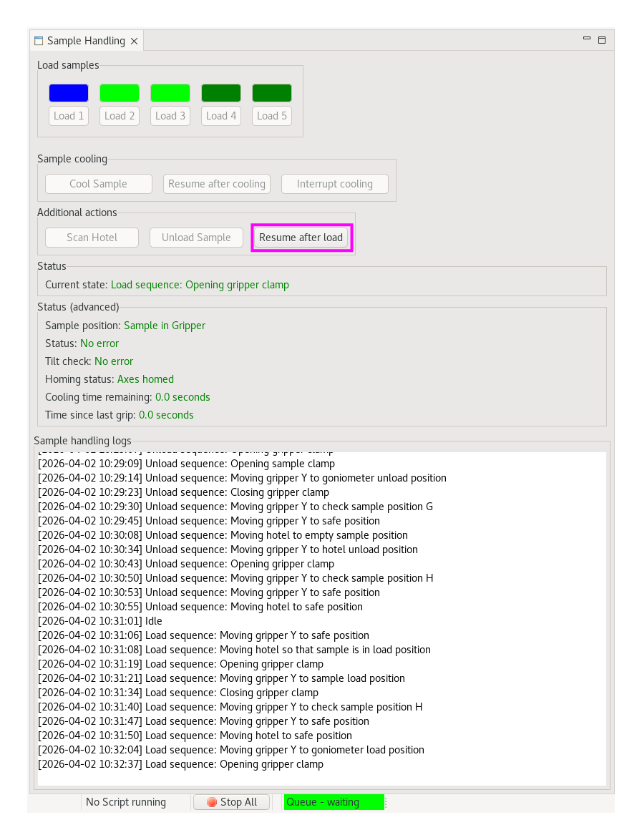
Task: Click the bright green sample 3 indicator
Action: tap(170, 93)
